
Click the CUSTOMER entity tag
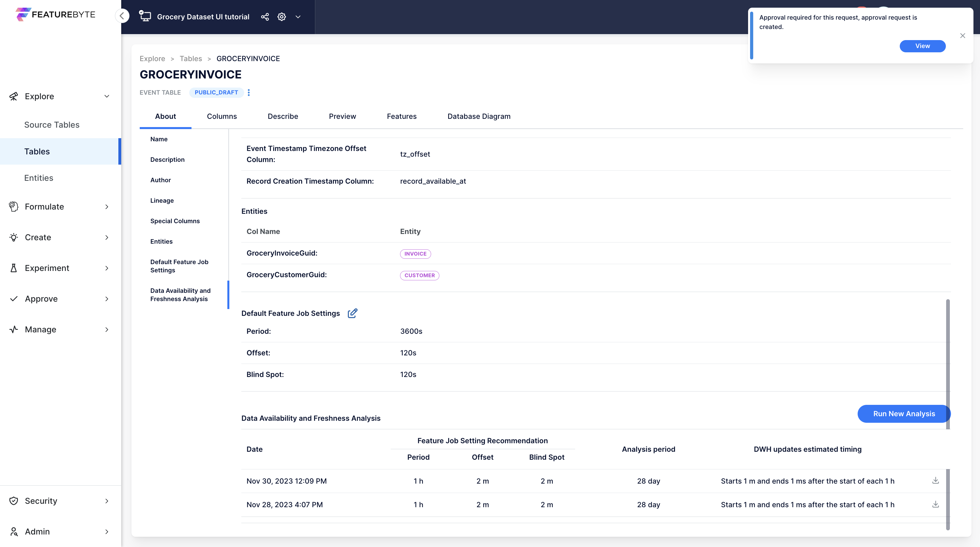tap(419, 275)
